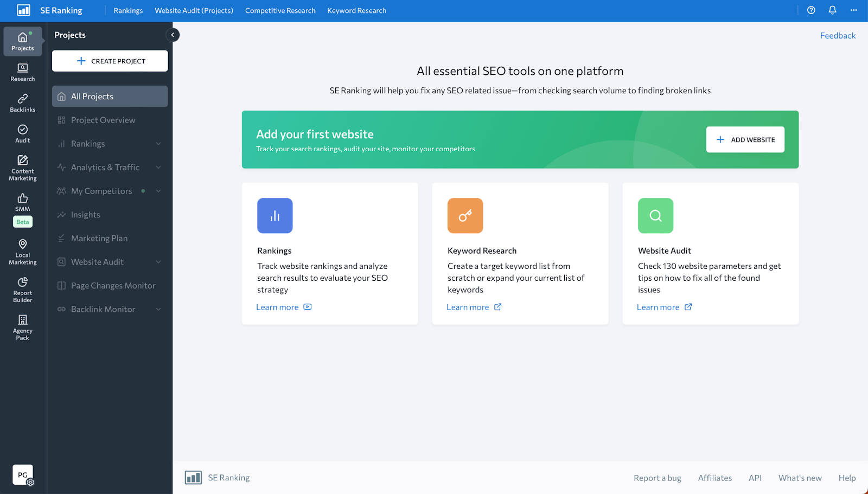Image resolution: width=868 pixels, height=494 pixels.
Task: Expand Analytics & Traffic submenu
Action: click(158, 168)
